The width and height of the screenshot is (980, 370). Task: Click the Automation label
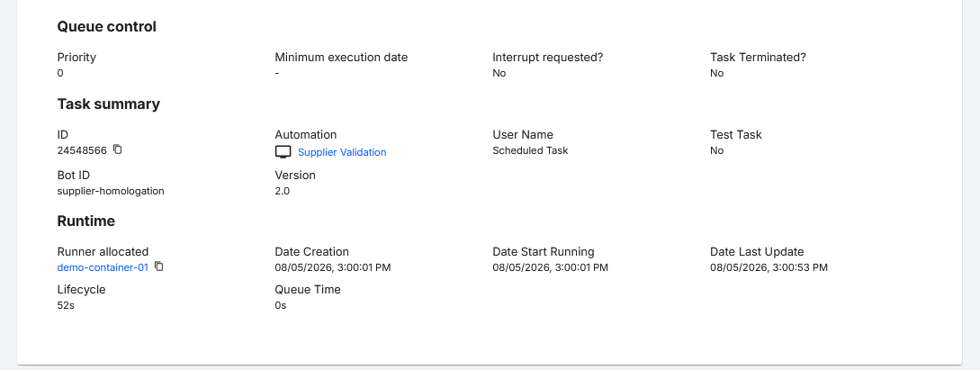point(306,134)
